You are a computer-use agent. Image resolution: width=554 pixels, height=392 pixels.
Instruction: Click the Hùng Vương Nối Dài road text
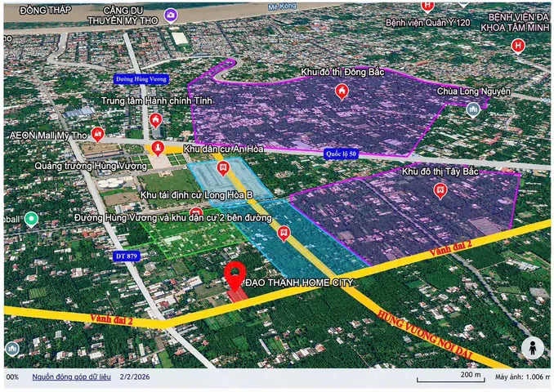[x=425, y=334]
